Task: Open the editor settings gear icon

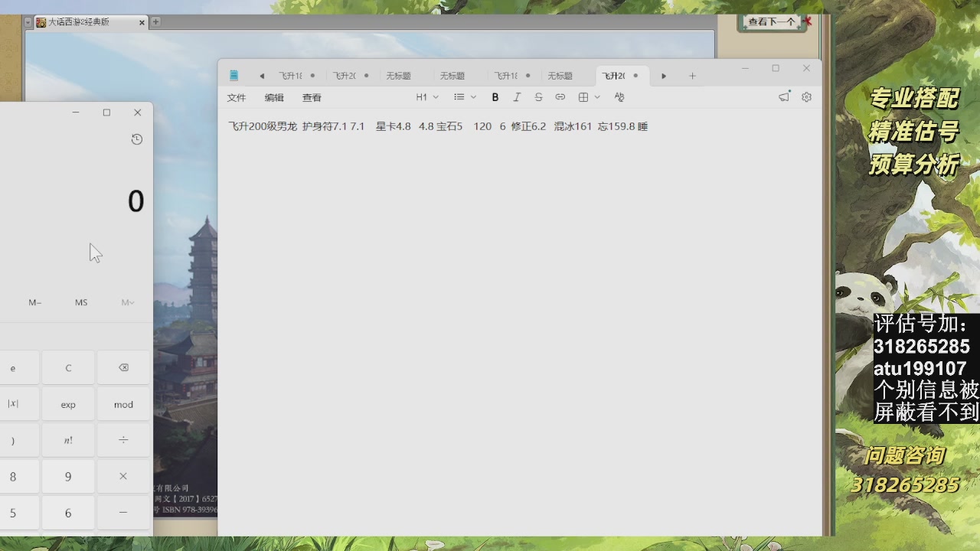Action: click(806, 97)
